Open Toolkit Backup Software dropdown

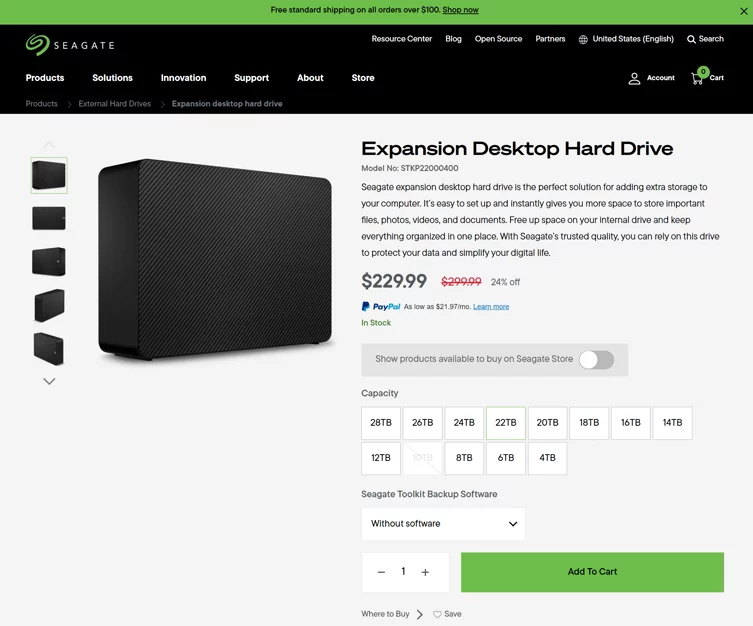[443, 524]
